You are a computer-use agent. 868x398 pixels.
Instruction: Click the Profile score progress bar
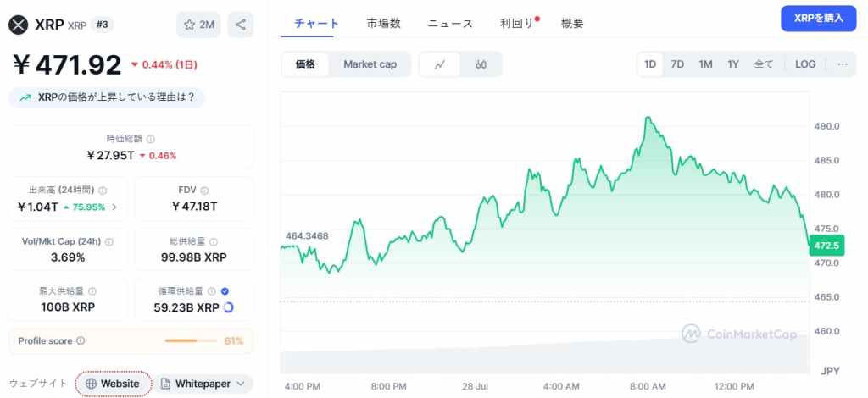192,340
